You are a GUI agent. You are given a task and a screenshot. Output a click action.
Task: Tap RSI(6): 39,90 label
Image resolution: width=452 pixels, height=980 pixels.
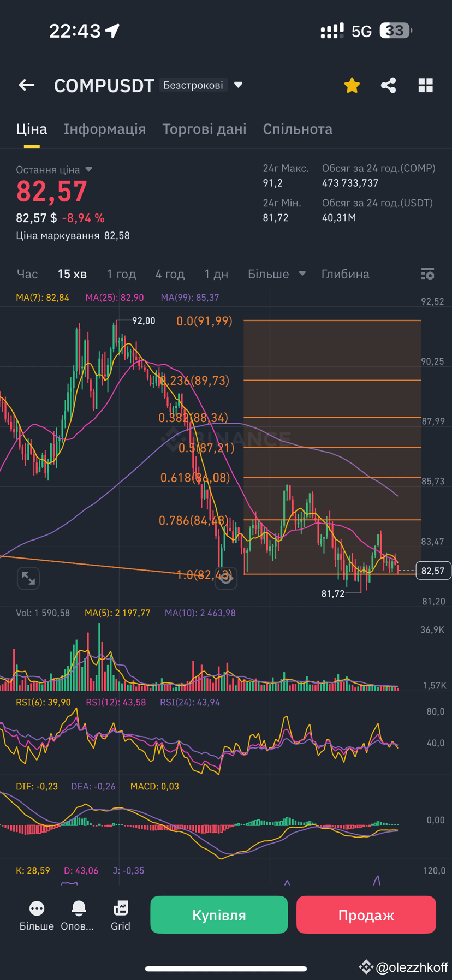coord(43,702)
